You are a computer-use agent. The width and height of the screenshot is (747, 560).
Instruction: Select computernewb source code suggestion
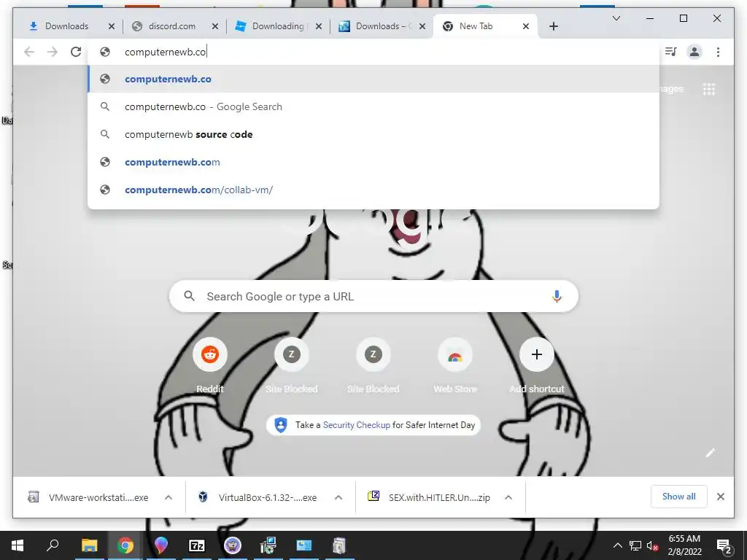click(x=373, y=134)
